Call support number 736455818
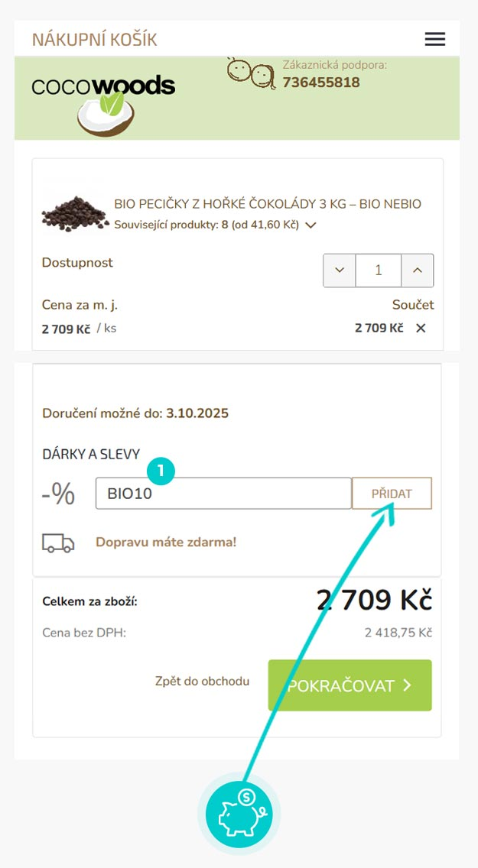The image size is (478, 868). [321, 83]
